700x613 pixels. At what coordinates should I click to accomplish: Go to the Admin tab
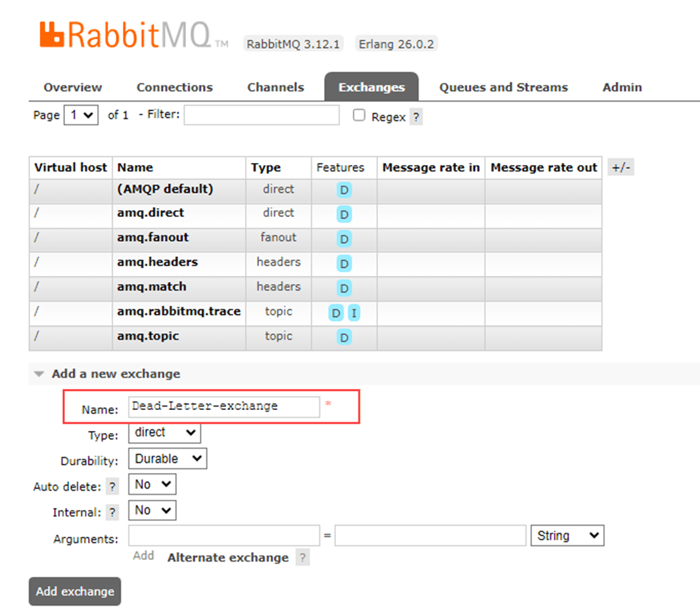622,87
